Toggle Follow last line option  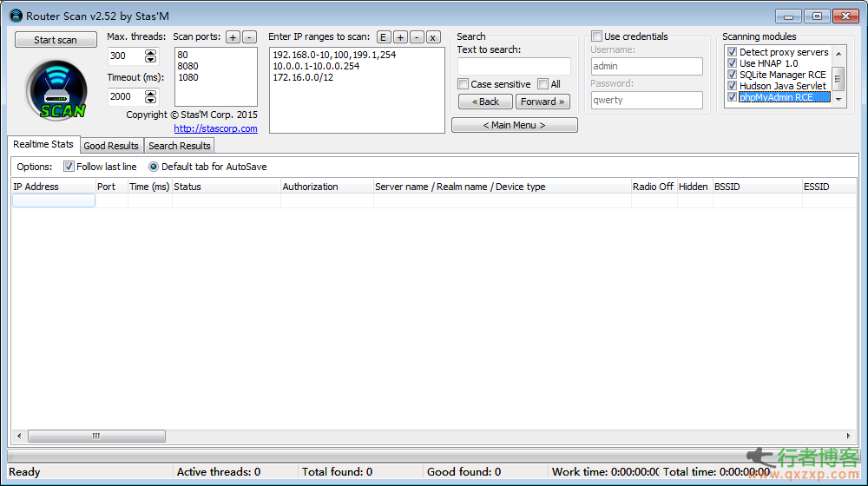click(69, 167)
